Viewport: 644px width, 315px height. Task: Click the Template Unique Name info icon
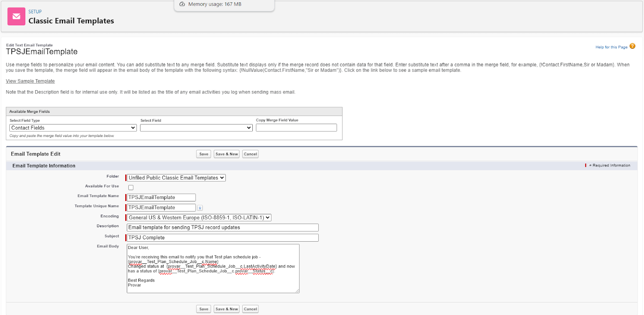200,208
